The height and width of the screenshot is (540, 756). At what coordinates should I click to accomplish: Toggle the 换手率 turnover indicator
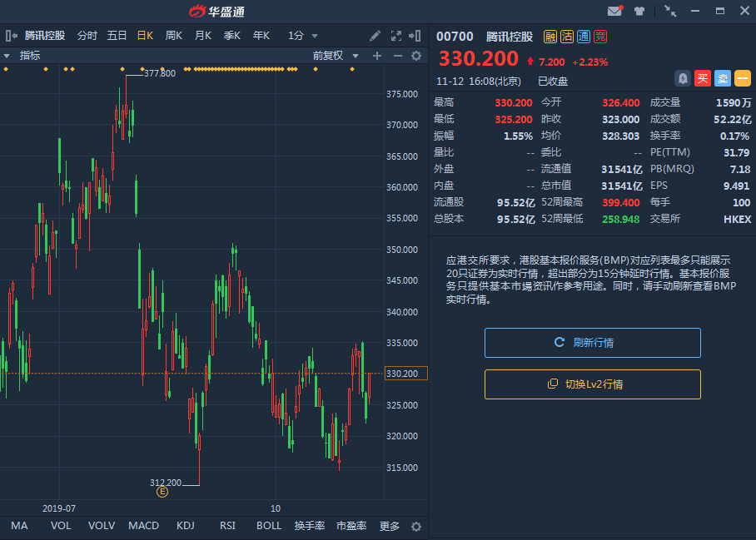click(310, 526)
